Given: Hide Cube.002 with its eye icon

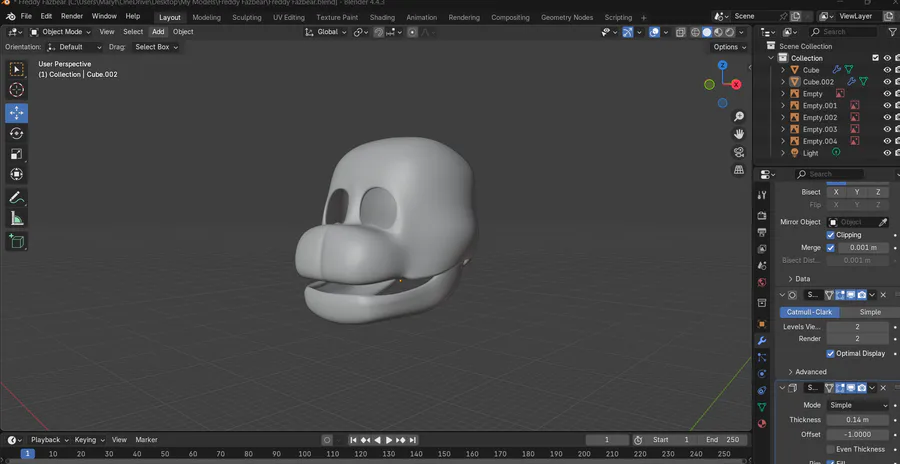Looking at the screenshot, I should 887,82.
